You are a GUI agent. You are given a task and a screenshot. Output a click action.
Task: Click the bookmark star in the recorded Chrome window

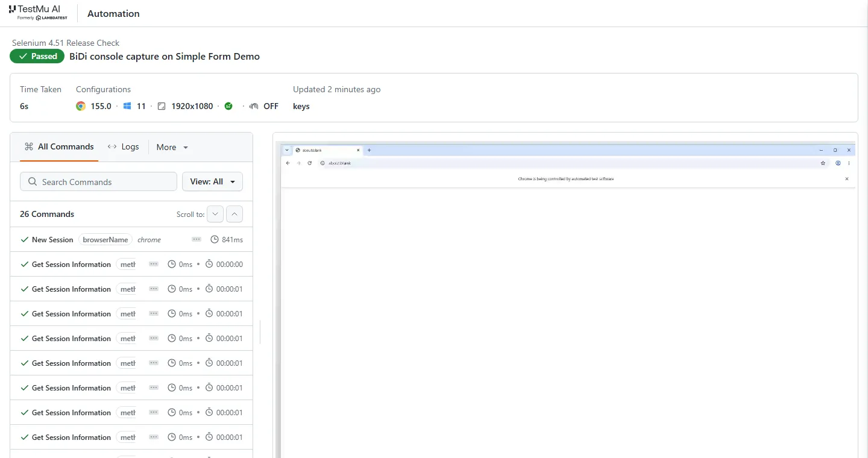[823, 163]
